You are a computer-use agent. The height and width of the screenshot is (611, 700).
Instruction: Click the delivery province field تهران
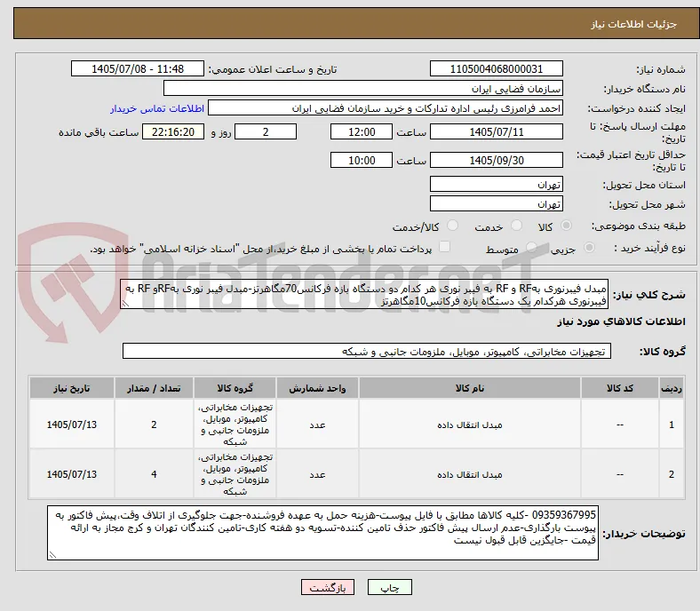pyautogui.click(x=496, y=184)
